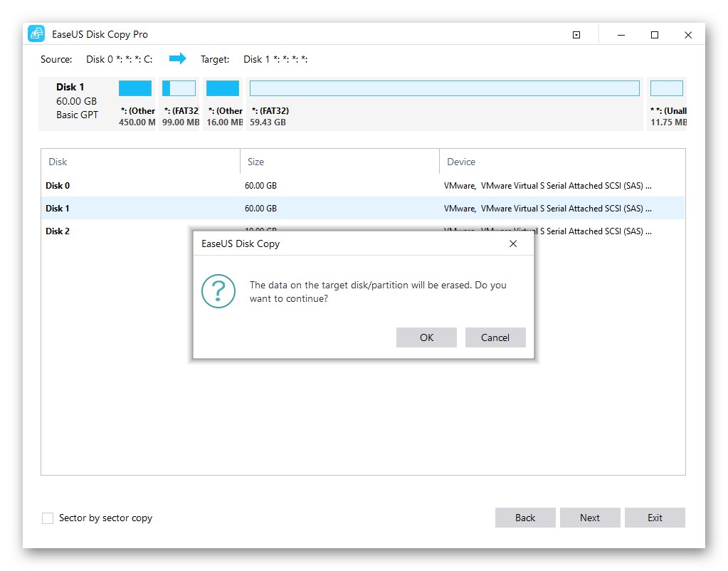
Task: Click Cancel in the erase warning dialog
Action: tap(495, 337)
